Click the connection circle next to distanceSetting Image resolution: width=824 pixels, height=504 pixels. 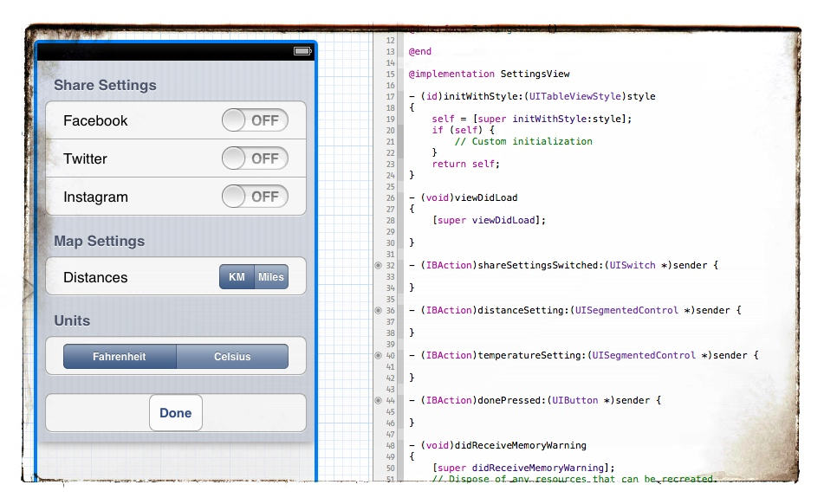[x=376, y=310]
